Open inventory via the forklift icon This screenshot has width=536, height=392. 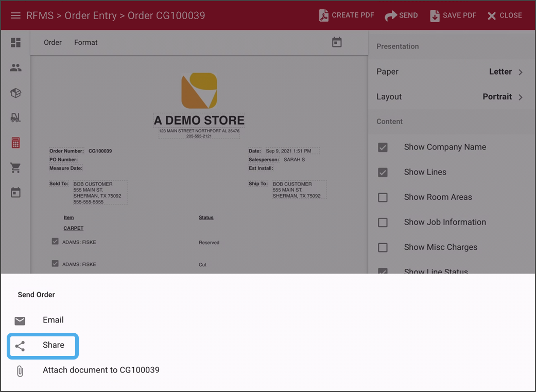coord(15,117)
